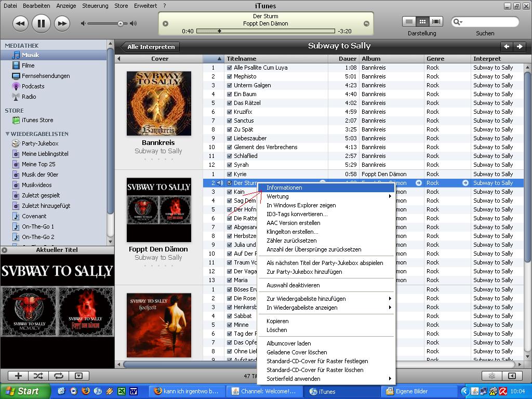Image resolution: width=532 pixels, height=399 pixels.
Task: Toggle repeat playback button
Action: (x=59, y=376)
